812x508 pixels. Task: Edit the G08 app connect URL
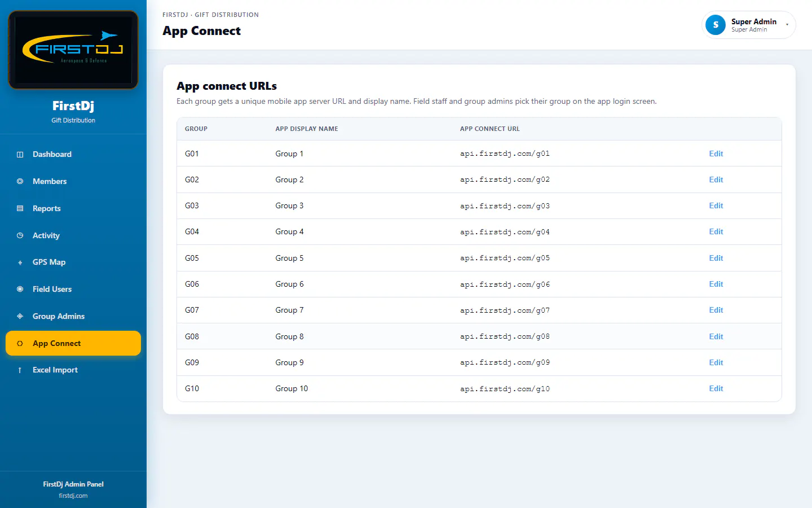point(716,336)
